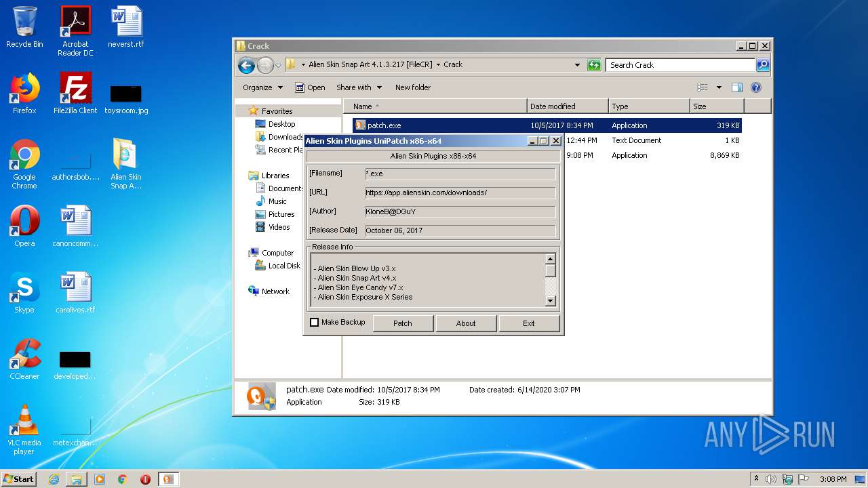Screen dimensions: 868x488
Task: Expand the views options dropdown arrow
Action: coord(719,87)
